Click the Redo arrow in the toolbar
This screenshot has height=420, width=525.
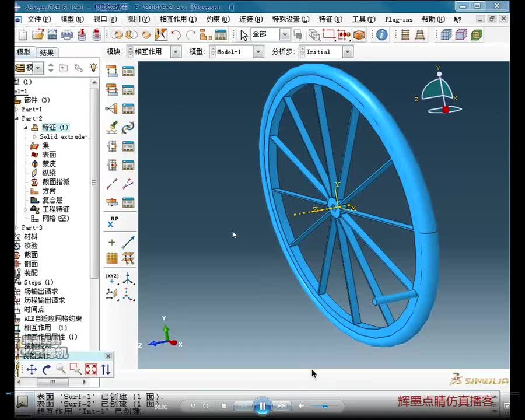(191, 35)
